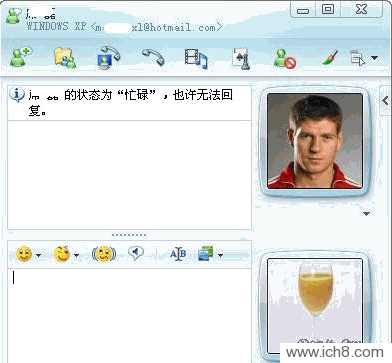392x363 pixels.
Task: Open the smiley emoticon picker arrow
Action: pos(39,256)
